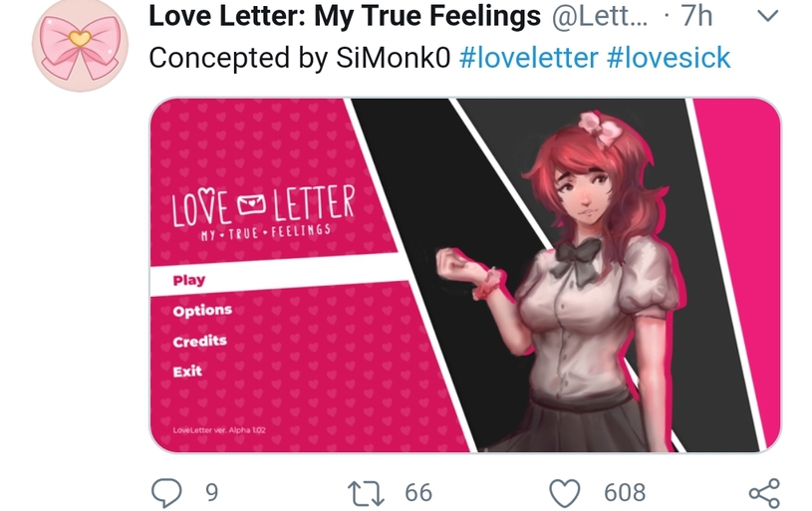Click the 9 replies count
Image resolution: width=812 pixels, height=511 pixels.
coord(212,492)
